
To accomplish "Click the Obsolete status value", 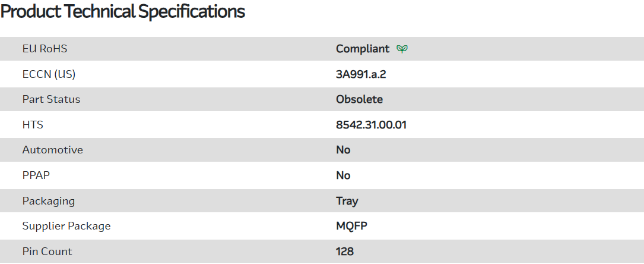I will (359, 99).
